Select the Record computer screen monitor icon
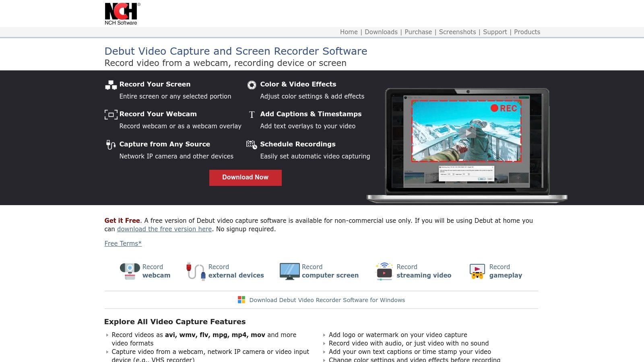Viewport: 644px width, 362px height. click(289, 270)
